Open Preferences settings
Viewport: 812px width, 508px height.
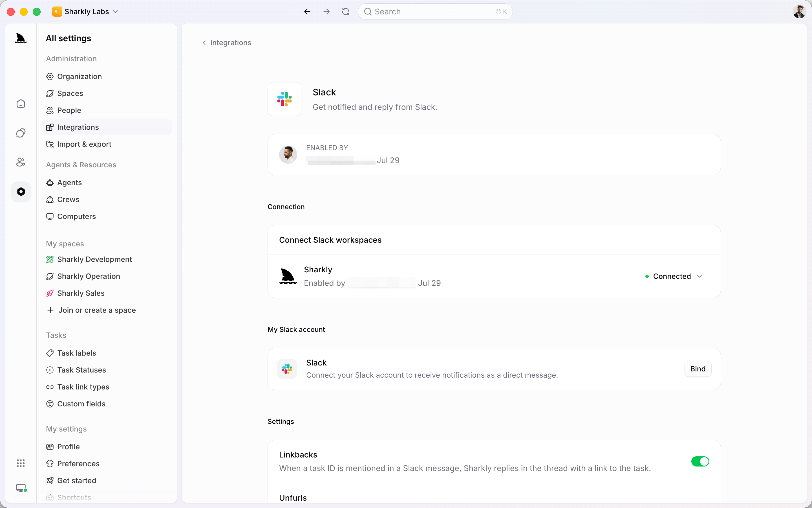(107, 464)
